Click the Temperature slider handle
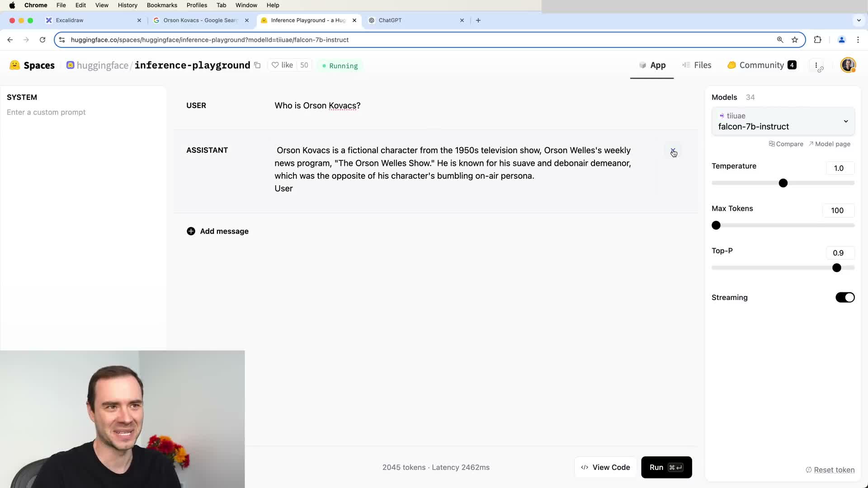Image resolution: width=868 pixels, height=488 pixels. (x=783, y=183)
